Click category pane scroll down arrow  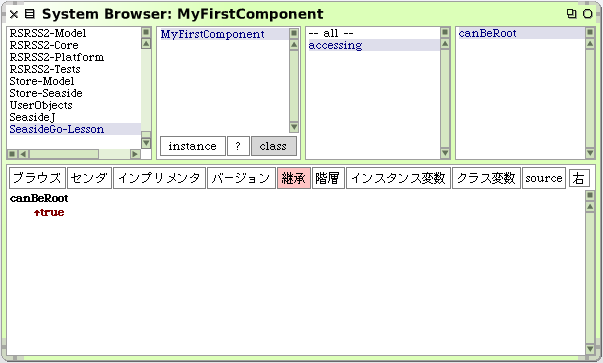tap(146, 143)
